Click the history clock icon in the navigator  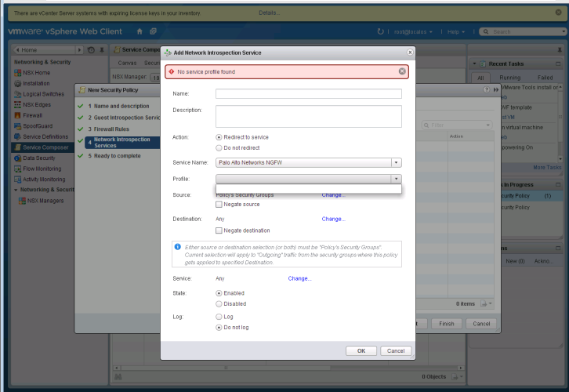(91, 50)
